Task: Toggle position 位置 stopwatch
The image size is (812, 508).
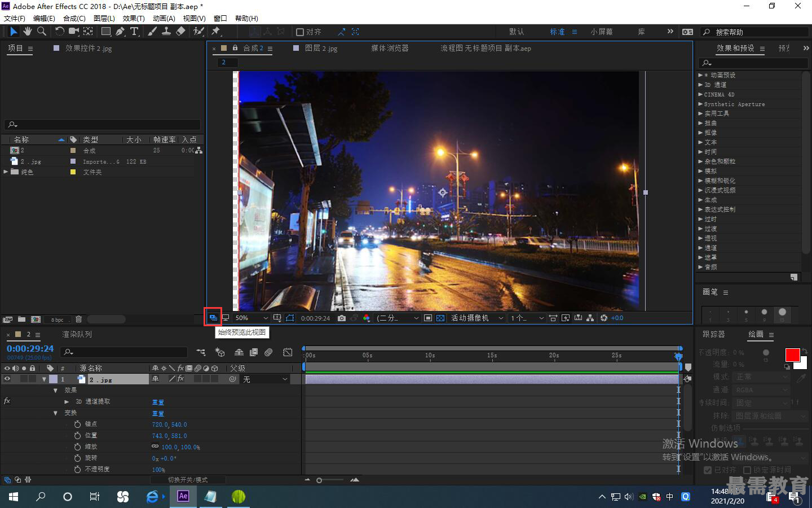Action: (x=78, y=435)
